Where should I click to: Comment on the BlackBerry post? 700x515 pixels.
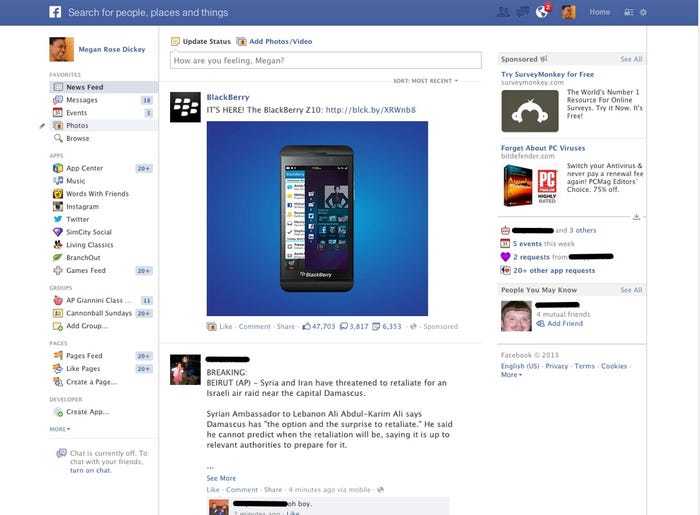point(254,327)
